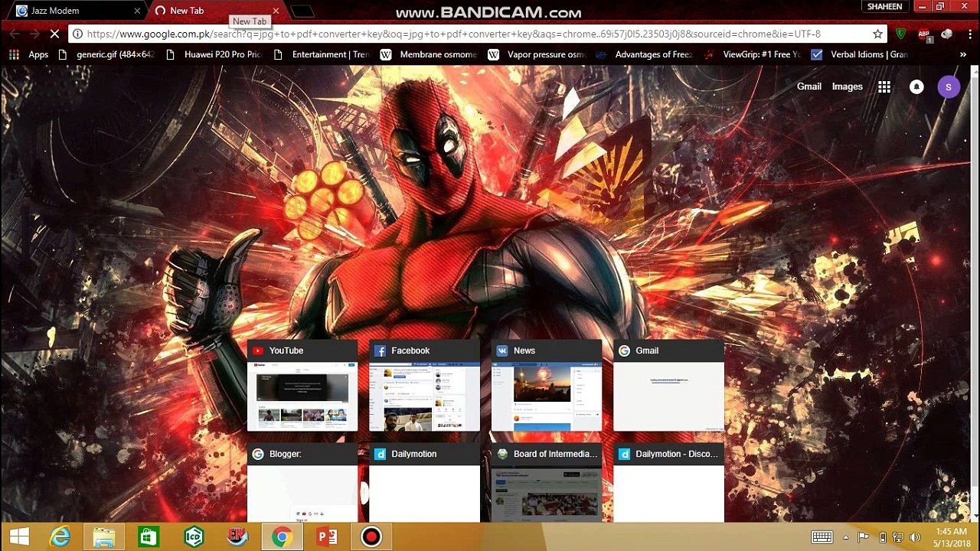Show hidden system tray icons

tap(845, 537)
